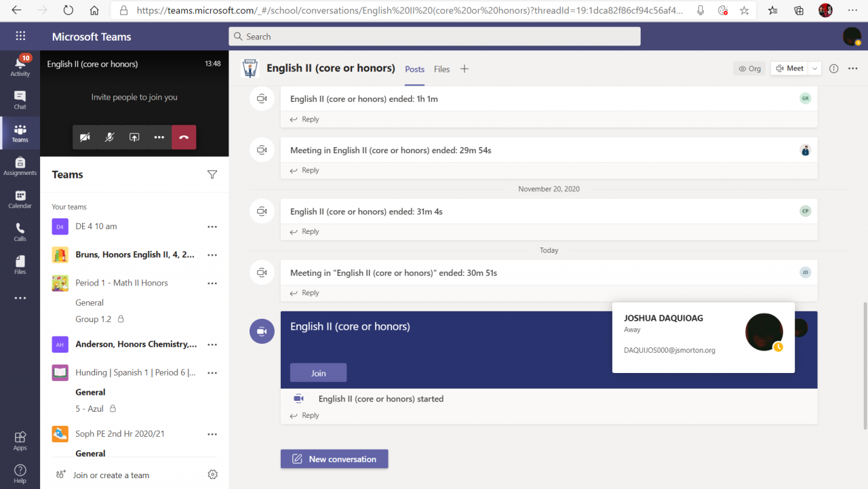Open more options for DE 4 10 am

[212, 227]
